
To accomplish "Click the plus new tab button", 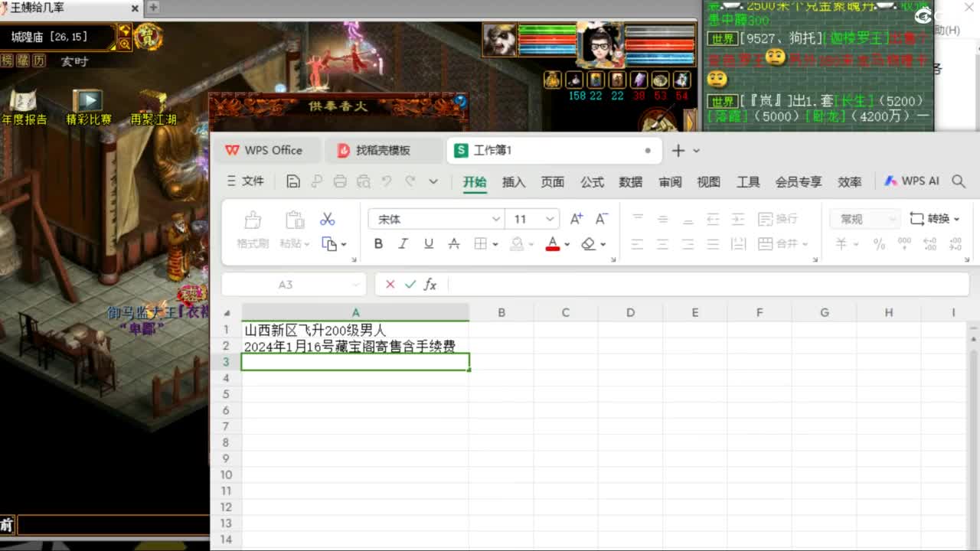I will point(678,150).
